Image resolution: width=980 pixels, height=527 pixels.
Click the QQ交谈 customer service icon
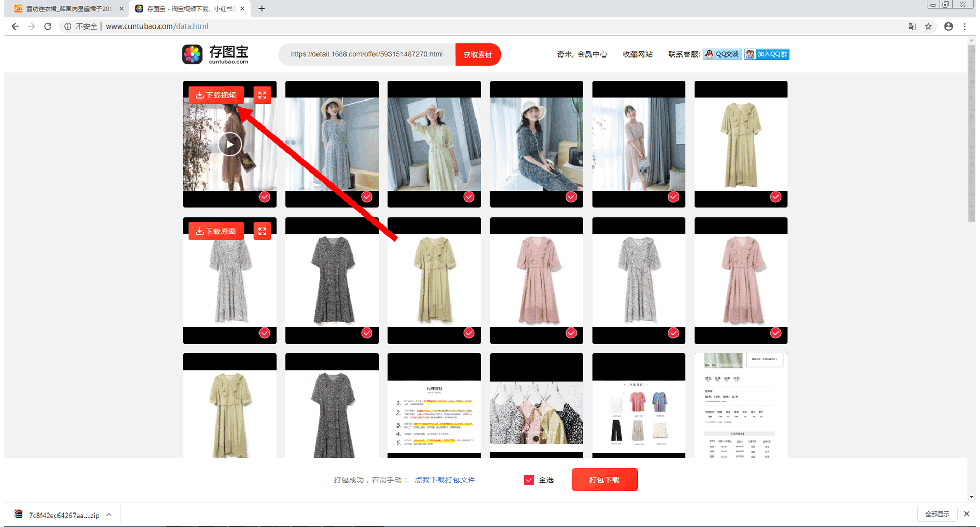coord(722,54)
